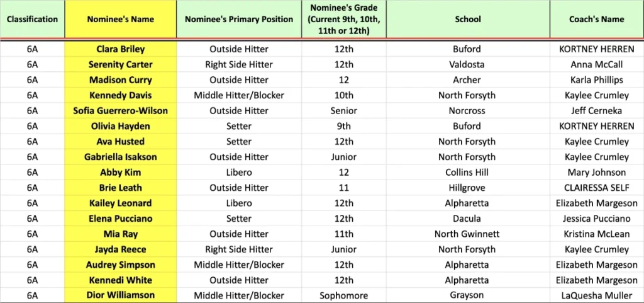This screenshot has width=644, height=303.
Task: Click the Nominee's Primary Position header
Action: (239, 20)
